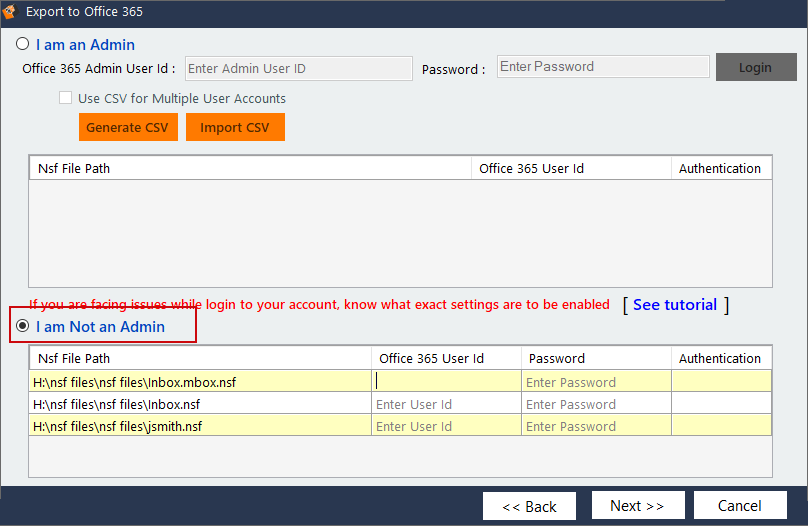Click password field for Inbox.mbox.nsf row

click(x=596, y=381)
